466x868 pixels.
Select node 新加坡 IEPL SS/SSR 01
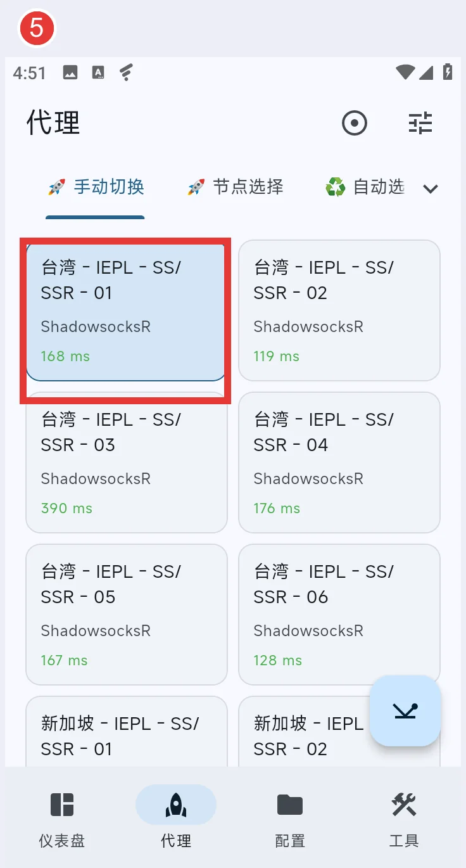click(127, 732)
